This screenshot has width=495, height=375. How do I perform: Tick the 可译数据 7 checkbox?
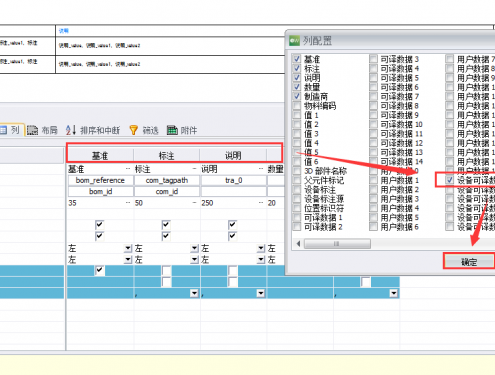pyautogui.click(x=373, y=97)
